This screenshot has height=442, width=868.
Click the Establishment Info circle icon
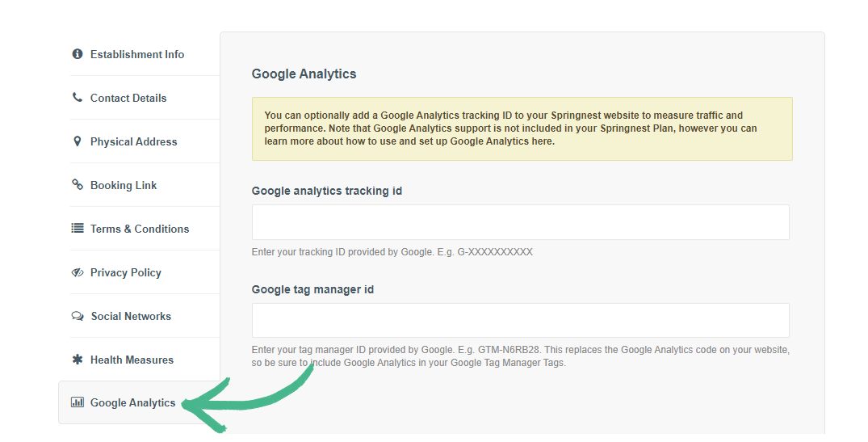click(78, 54)
